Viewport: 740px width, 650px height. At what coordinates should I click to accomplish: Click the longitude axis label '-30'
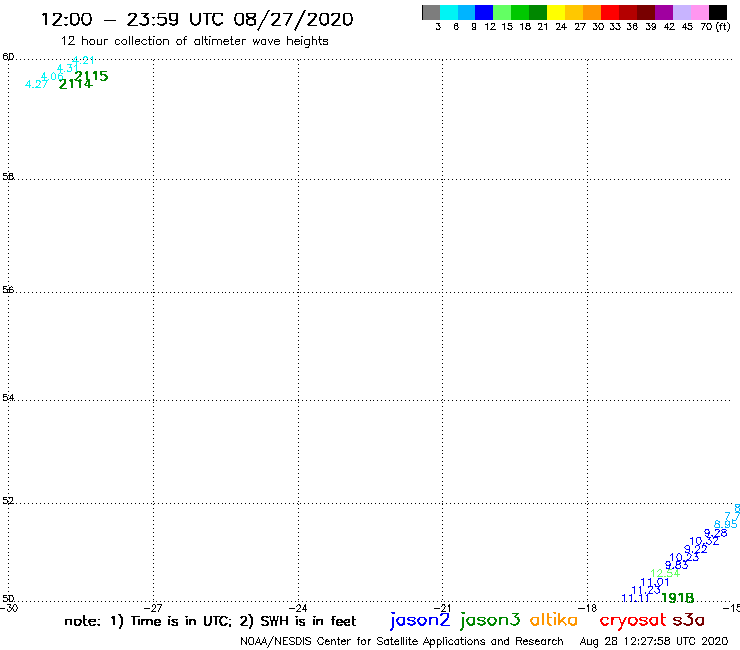[9, 608]
